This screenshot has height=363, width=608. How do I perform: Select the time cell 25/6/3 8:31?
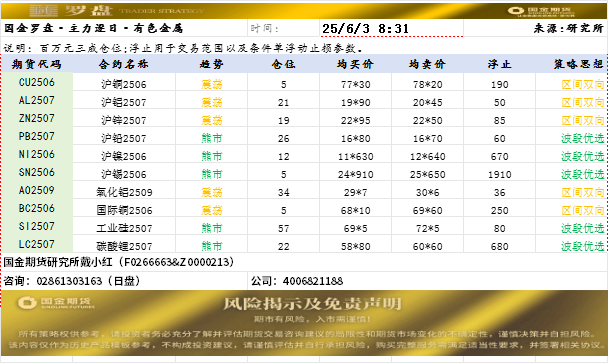click(x=391, y=28)
